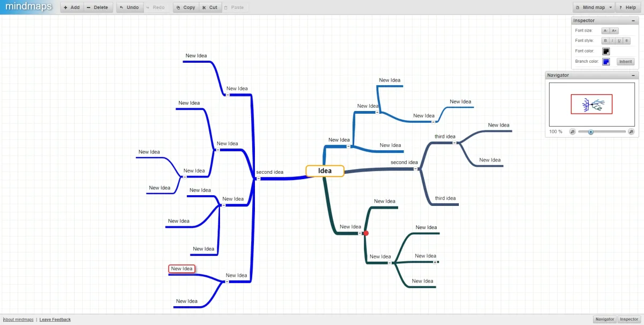Screen dimensions: 644x325
Task: Minimize the Navigator panel
Action: tap(633, 75)
